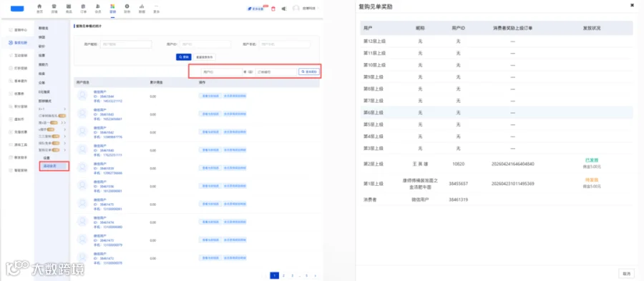Collapse the 复购见单 submenu chevron
This screenshot has height=281, width=644.
coord(65,149)
